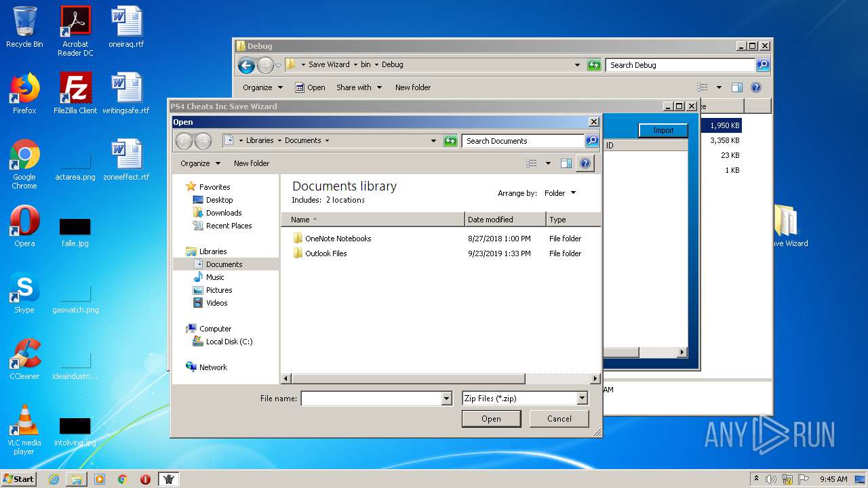Click the volume icon in system tray
The width and height of the screenshot is (868, 488).
[x=771, y=479]
